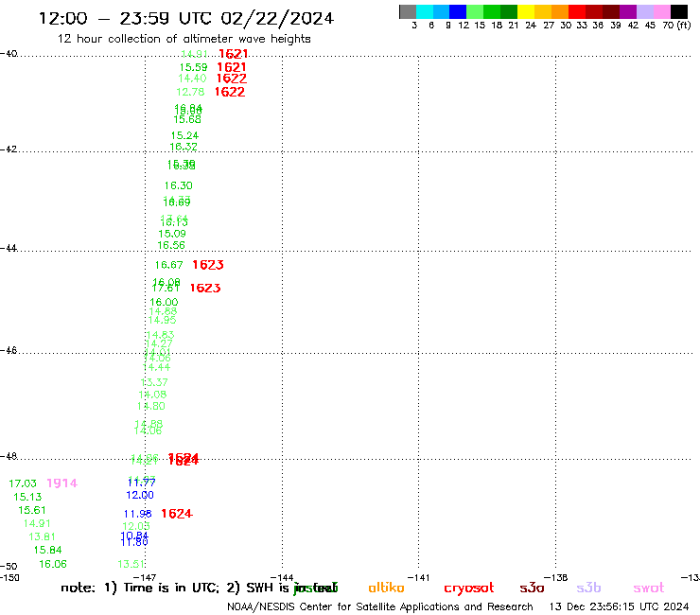The width and height of the screenshot is (700, 615).
Task: Select the pink swot time stamp 1914
Action: coord(62,483)
